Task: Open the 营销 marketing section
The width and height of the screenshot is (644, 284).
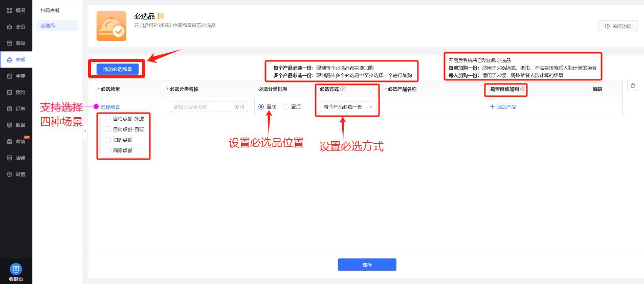Action: pyautogui.click(x=16, y=141)
